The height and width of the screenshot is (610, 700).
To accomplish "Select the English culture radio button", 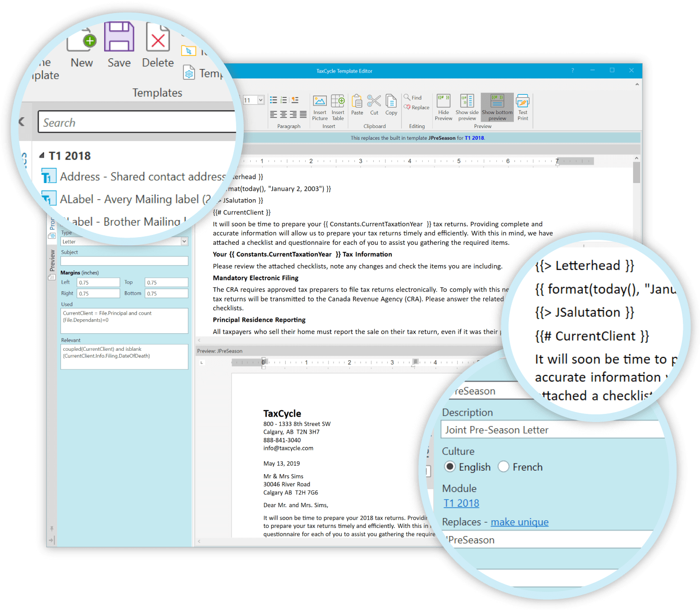I will coord(449,466).
